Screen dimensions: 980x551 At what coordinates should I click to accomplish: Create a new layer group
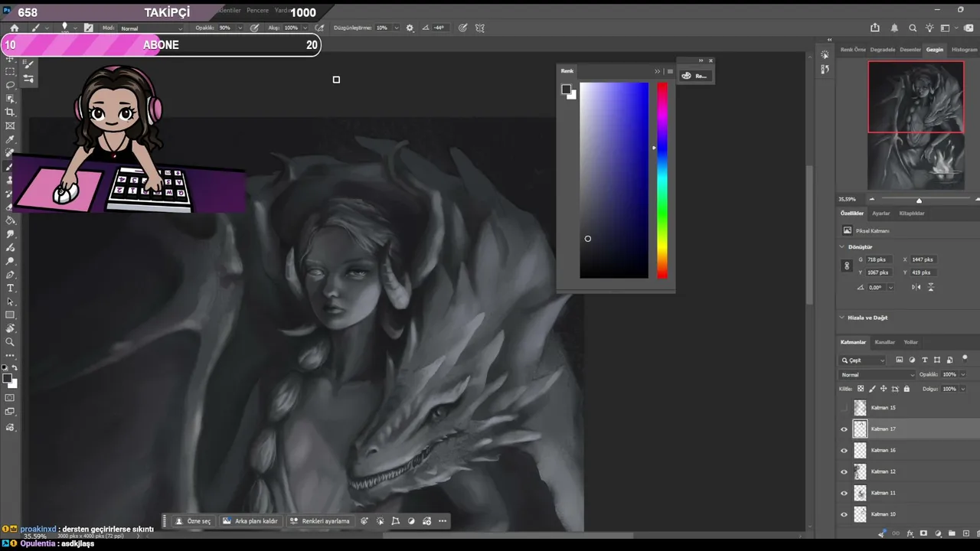pyautogui.click(x=952, y=533)
